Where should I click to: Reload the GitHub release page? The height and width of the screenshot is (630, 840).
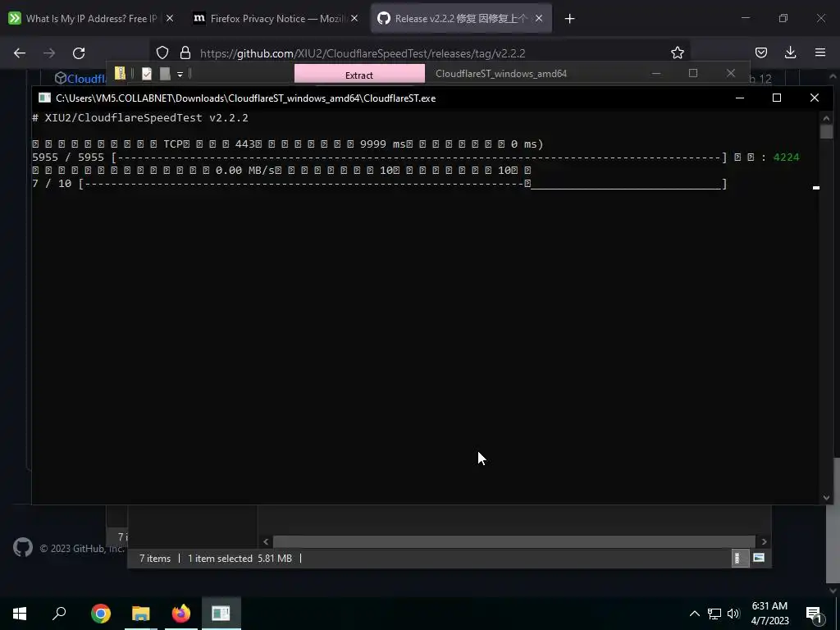pyautogui.click(x=79, y=53)
